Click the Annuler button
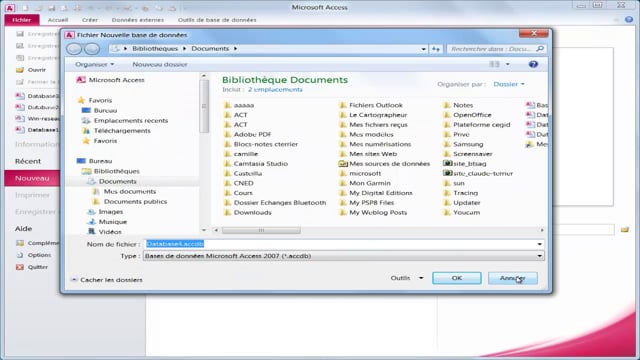The height and width of the screenshot is (360, 640). click(513, 278)
